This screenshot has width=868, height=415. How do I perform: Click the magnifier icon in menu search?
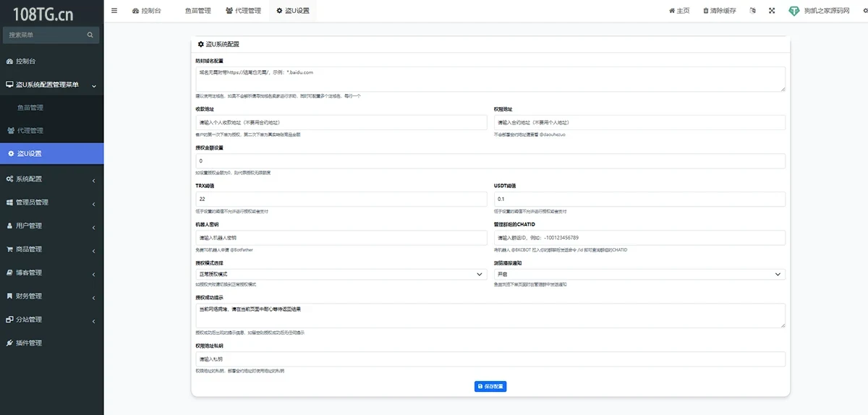coord(90,35)
